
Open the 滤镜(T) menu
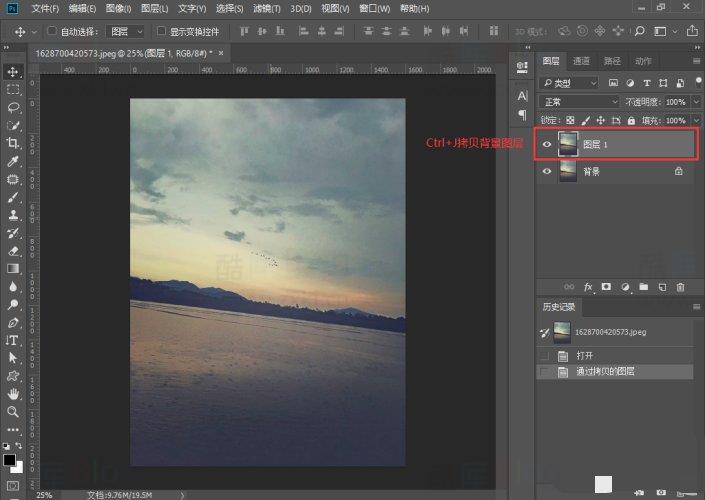(267, 8)
